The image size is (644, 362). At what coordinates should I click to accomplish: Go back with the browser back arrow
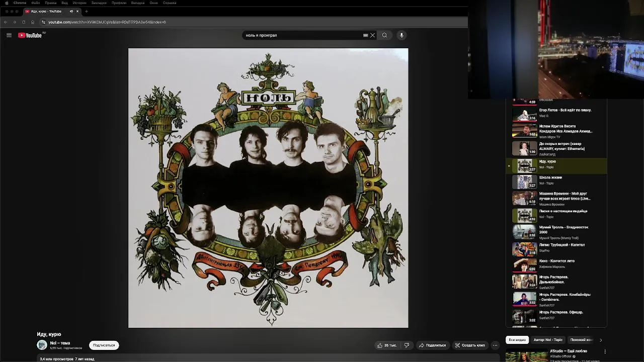pos(6,22)
